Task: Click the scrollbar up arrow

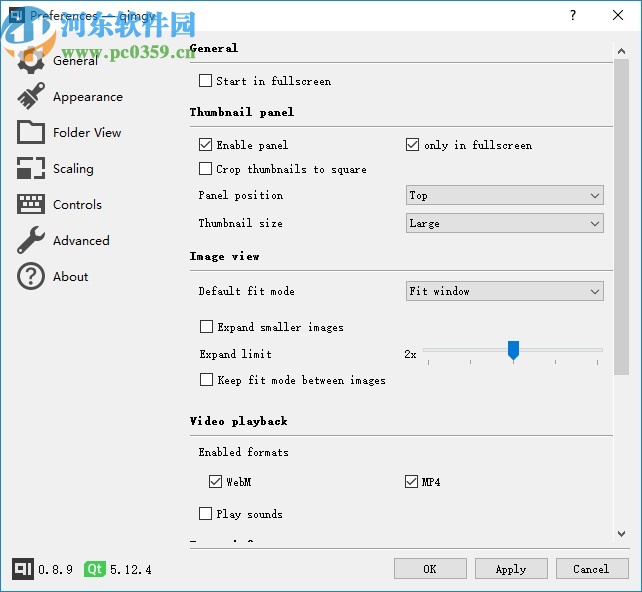Action: (x=621, y=51)
